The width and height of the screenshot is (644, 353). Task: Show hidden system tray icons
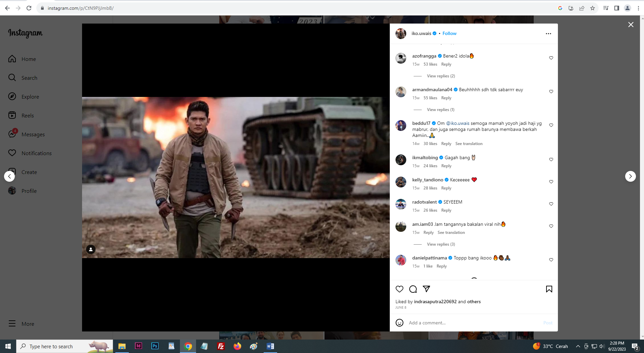tap(578, 346)
